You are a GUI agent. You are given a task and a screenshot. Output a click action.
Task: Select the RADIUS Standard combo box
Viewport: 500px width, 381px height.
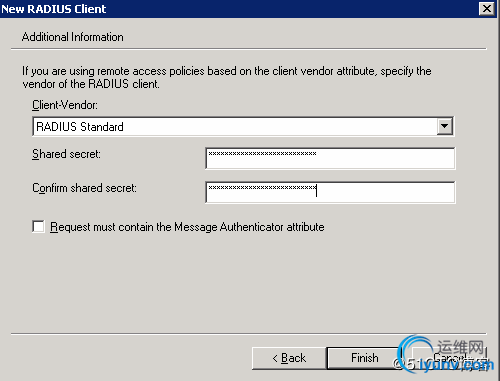(x=243, y=126)
